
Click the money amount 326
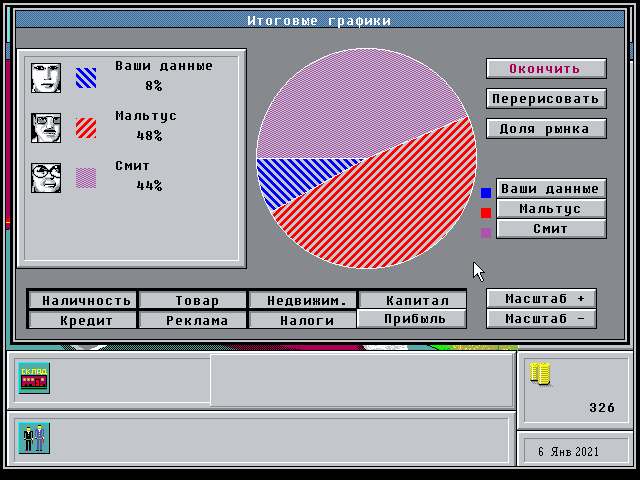pos(602,407)
